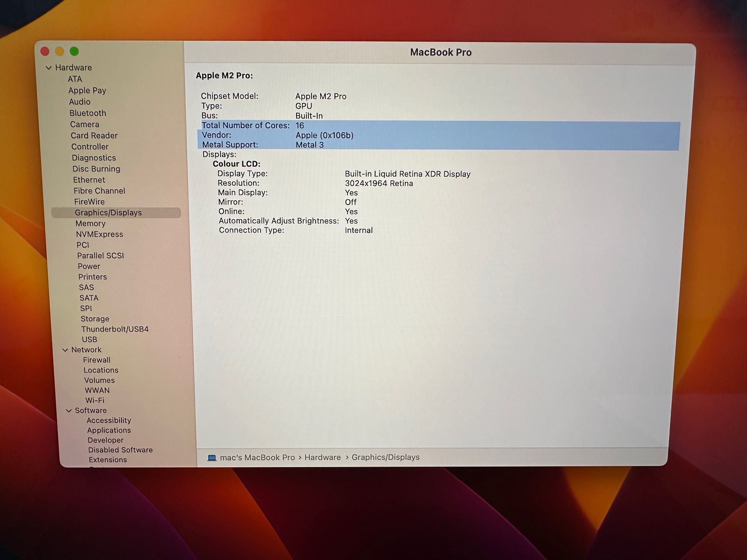Select Camera in the sidebar
This screenshot has height=560, width=747.
point(84,124)
